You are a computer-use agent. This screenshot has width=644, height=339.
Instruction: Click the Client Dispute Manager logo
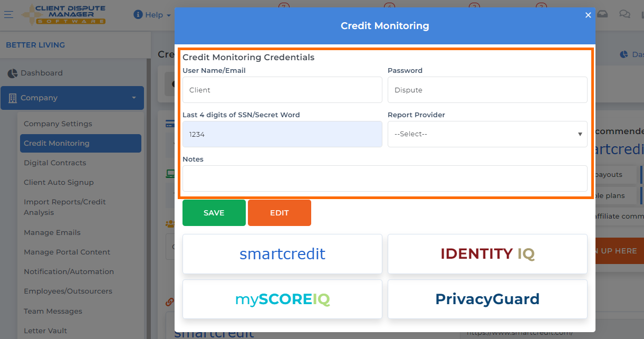[63, 14]
